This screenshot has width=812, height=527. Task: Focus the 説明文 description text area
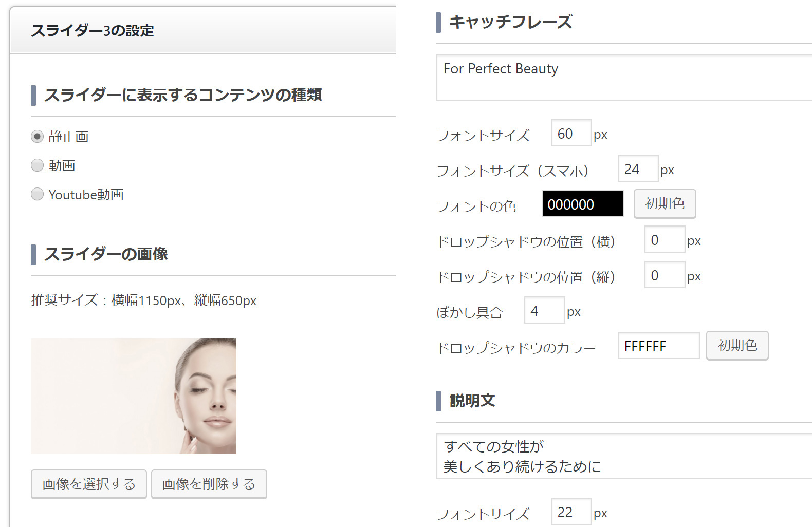click(x=624, y=456)
